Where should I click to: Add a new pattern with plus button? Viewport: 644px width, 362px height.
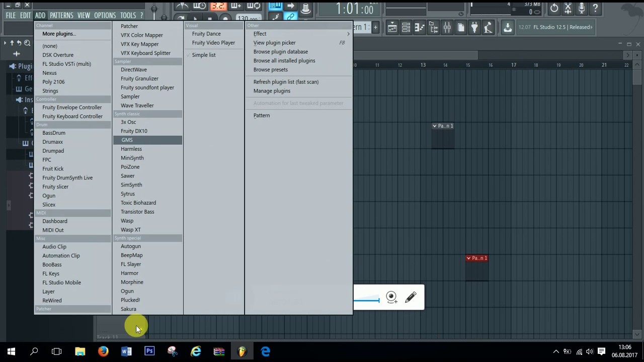(375, 27)
